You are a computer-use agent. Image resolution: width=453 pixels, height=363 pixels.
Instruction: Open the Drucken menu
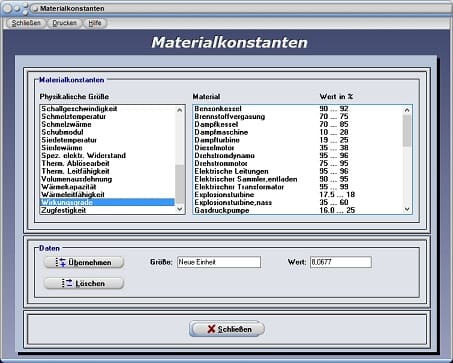pyautogui.click(x=64, y=23)
